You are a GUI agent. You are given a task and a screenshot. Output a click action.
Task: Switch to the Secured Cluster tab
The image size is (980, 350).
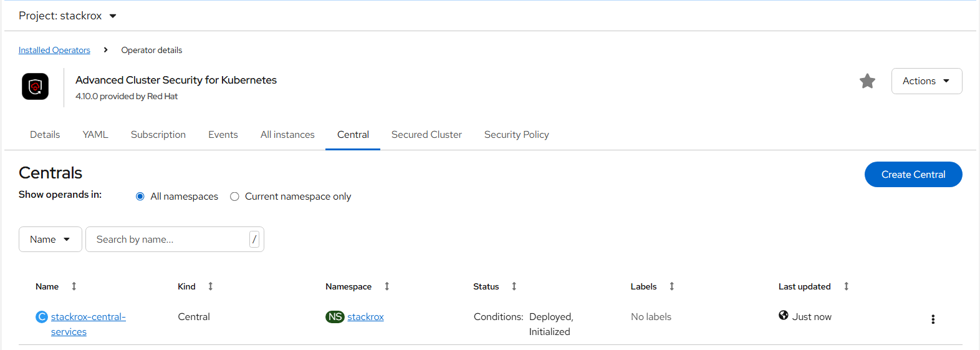[426, 135]
